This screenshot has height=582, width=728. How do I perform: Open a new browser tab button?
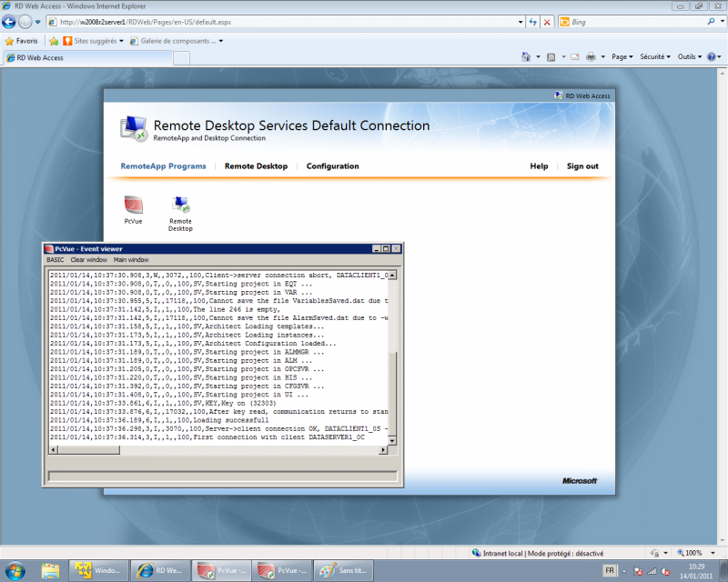[181, 58]
